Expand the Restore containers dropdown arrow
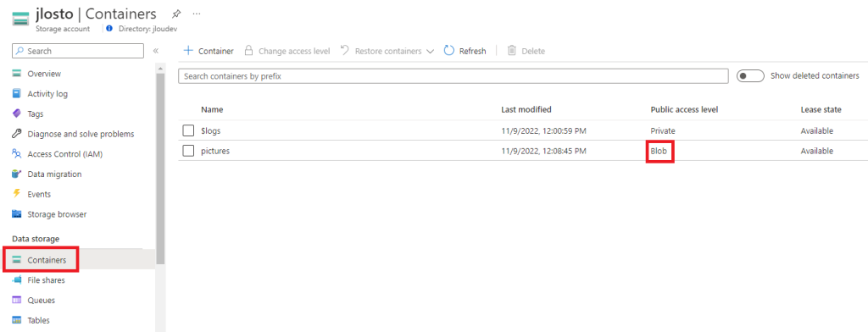The image size is (868, 332). click(x=431, y=52)
